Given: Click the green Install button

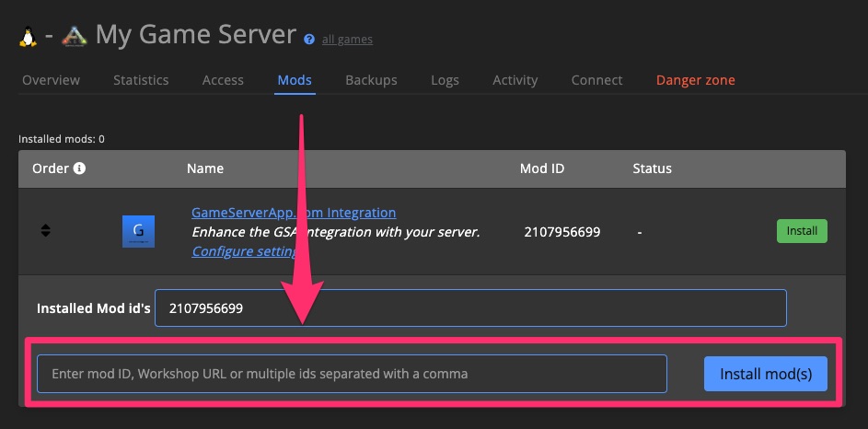Looking at the screenshot, I should point(802,231).
